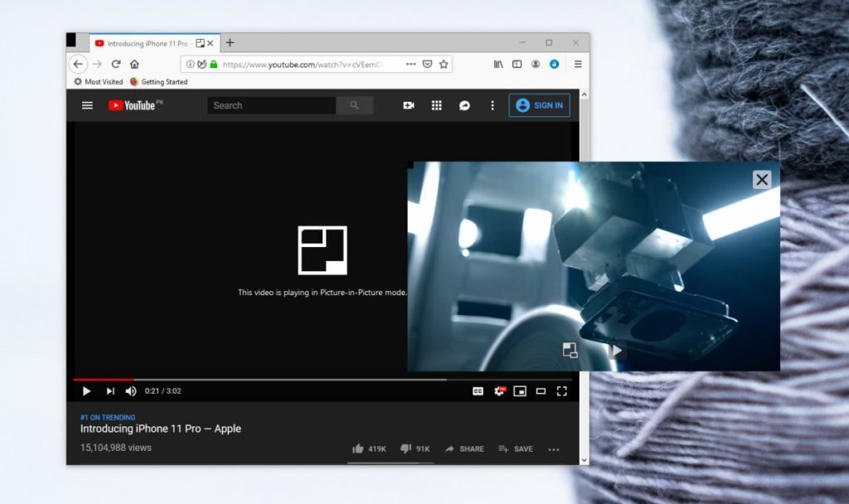Open the YouTube hamburger guide menu
The width and height of the screenshot is (849, 504).
(x=87, y=105)
